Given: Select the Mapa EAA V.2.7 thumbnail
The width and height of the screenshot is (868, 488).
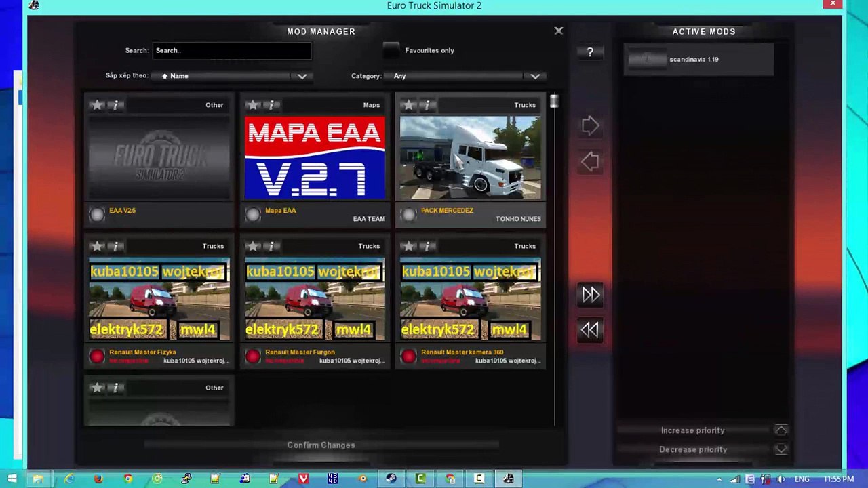Looking at the screenshot, I should click(x=315, y=157).
